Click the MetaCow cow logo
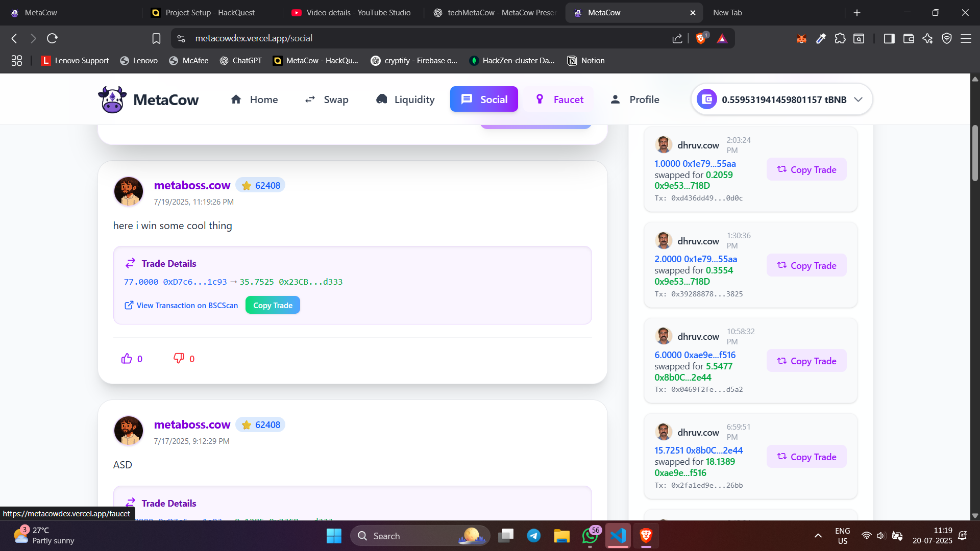The image size is (980, 551). [112, 99]
